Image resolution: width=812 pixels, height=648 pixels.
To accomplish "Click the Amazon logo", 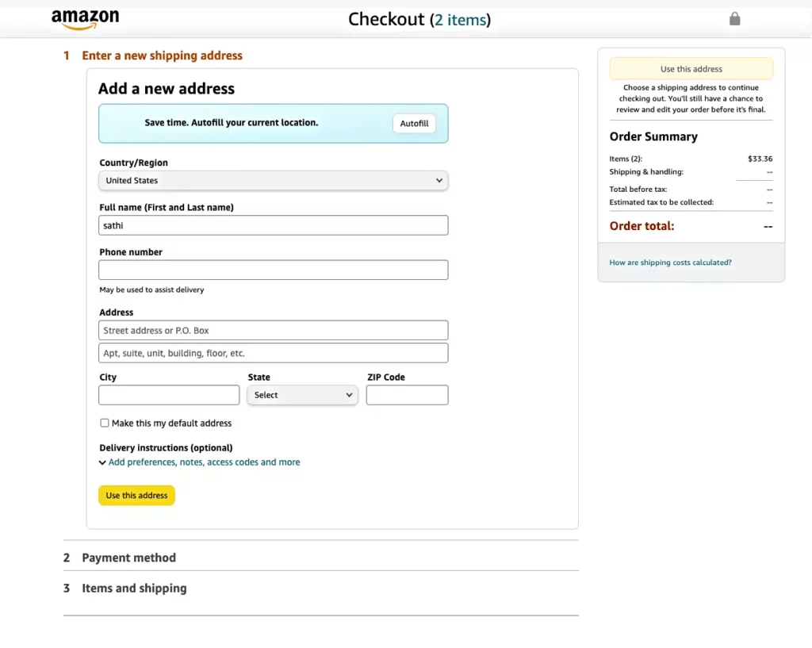I will (85, 17).
